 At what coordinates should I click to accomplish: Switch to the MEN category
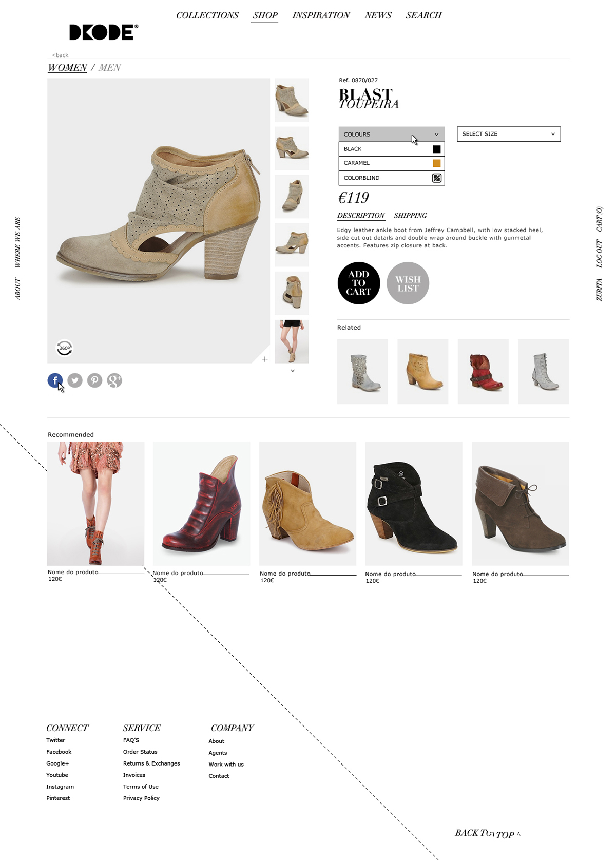(x=109, y=67)
